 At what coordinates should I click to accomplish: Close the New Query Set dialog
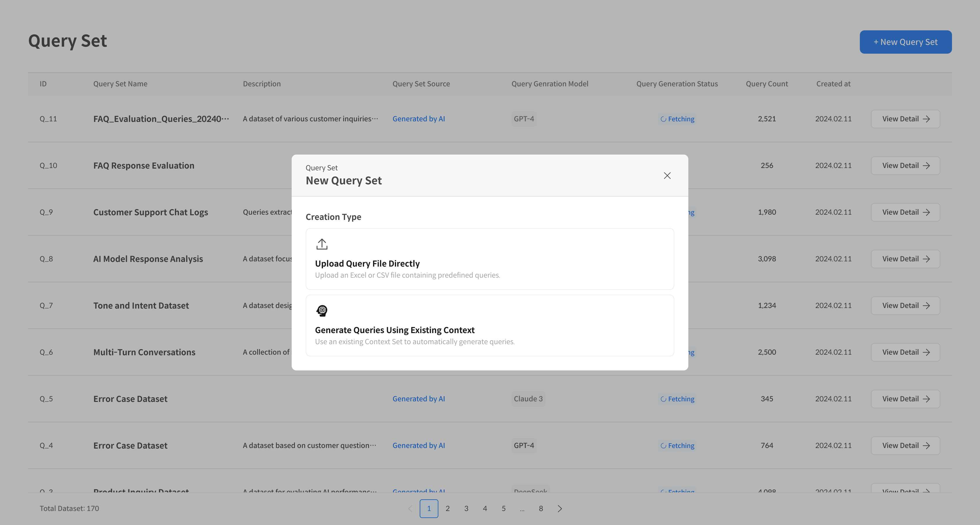(x=667, y=175)
